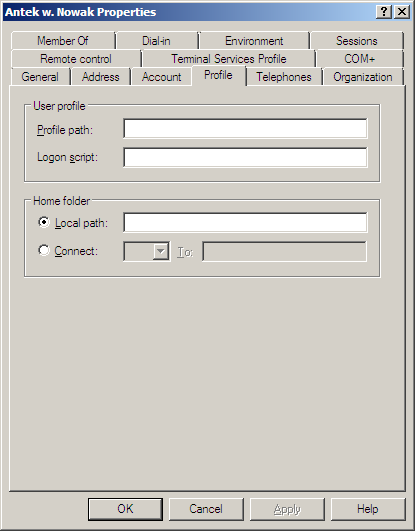Switch to the Dial-in tab

click(x=157, y=41)
